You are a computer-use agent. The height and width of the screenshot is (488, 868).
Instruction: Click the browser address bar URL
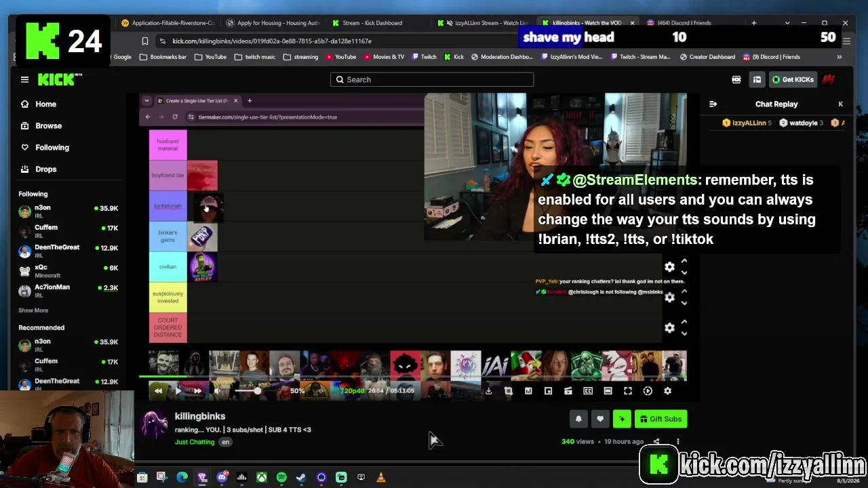[x=272, y=41]
